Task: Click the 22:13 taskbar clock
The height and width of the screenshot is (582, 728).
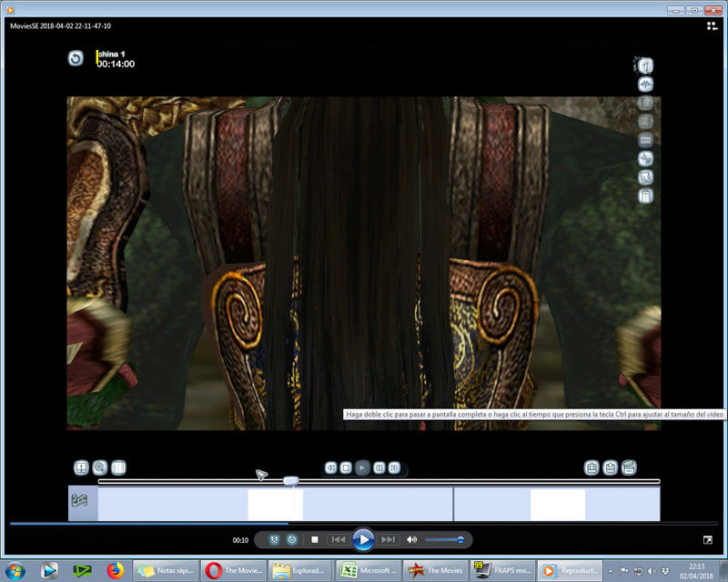Action: coord(696,567)
